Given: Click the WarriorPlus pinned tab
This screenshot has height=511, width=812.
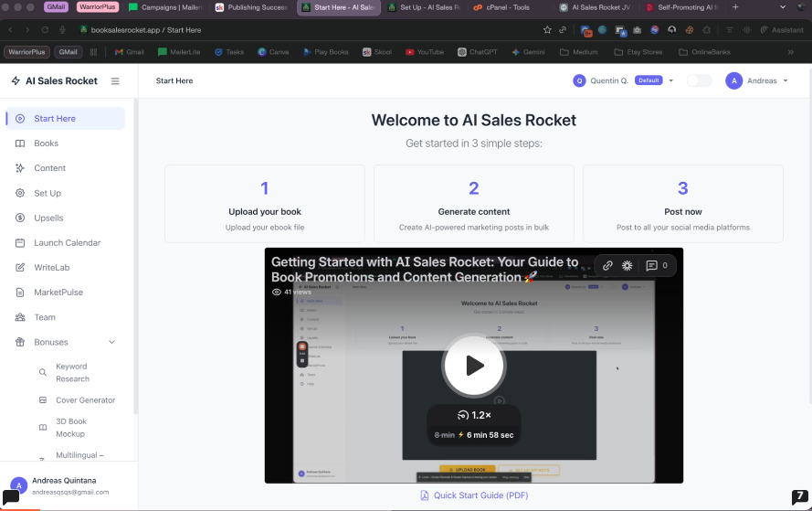Looking at the screenshot, I should [98, 7].
